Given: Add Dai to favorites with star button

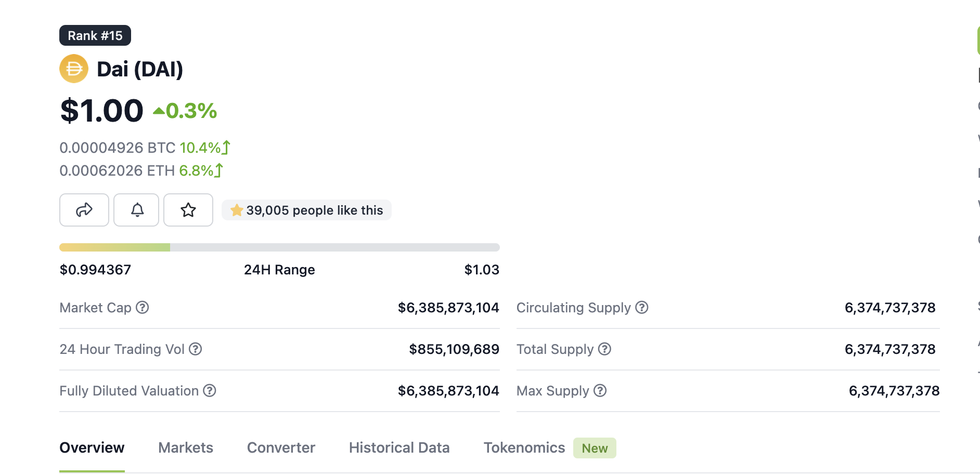Looking at the screenshot, I should pos(188,210).
